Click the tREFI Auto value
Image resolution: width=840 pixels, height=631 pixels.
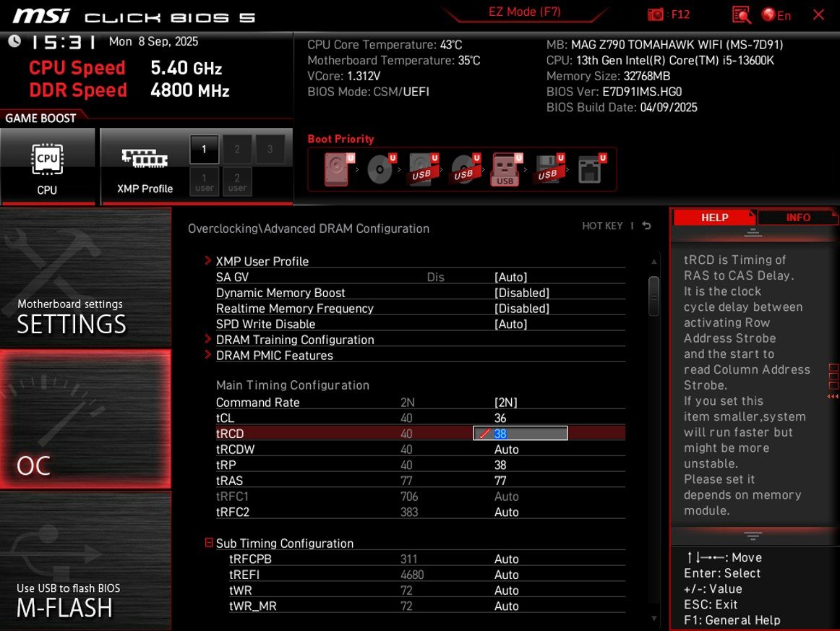(506, 575)
